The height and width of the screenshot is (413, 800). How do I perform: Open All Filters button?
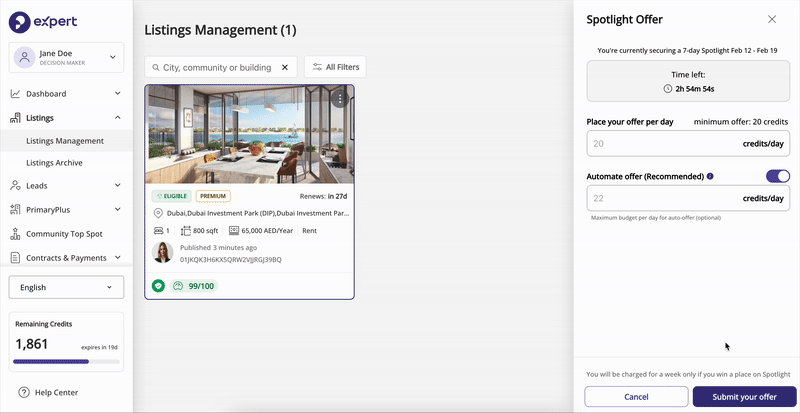(335, 67)
